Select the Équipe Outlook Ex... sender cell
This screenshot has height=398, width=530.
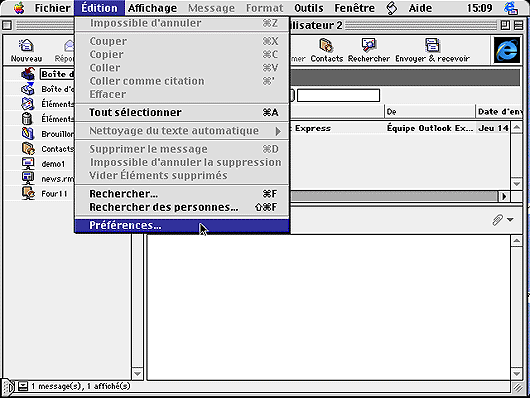(x=430, y=128)
